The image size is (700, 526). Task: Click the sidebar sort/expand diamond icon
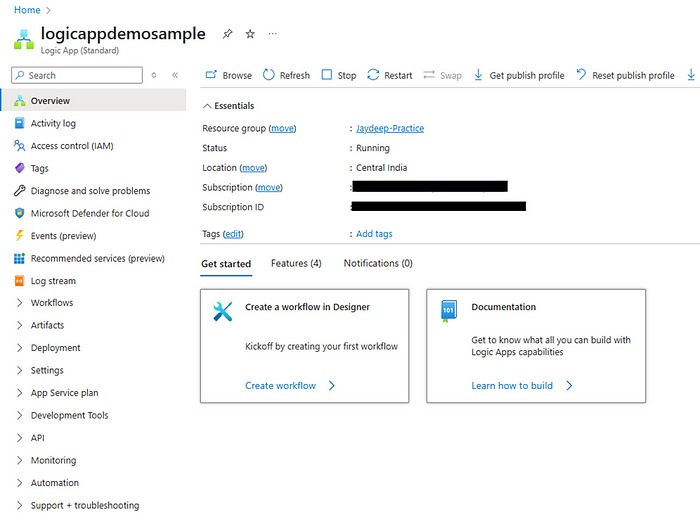(x=154, y=75)
